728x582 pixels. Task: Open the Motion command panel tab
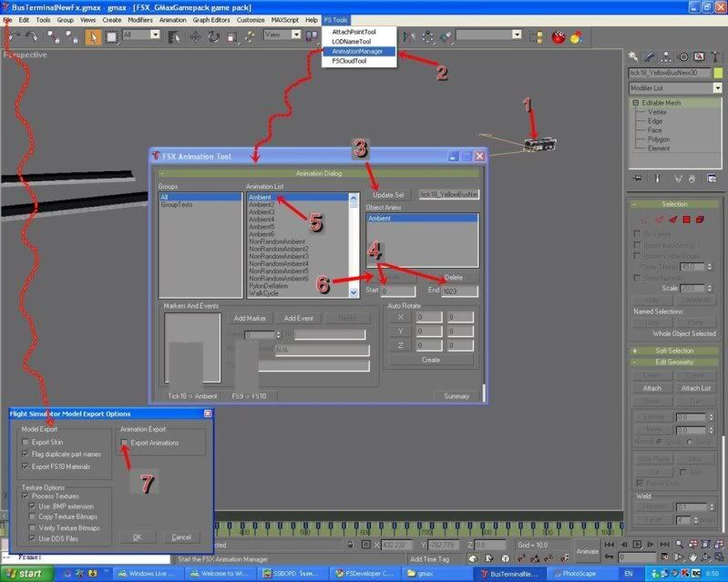683,57
